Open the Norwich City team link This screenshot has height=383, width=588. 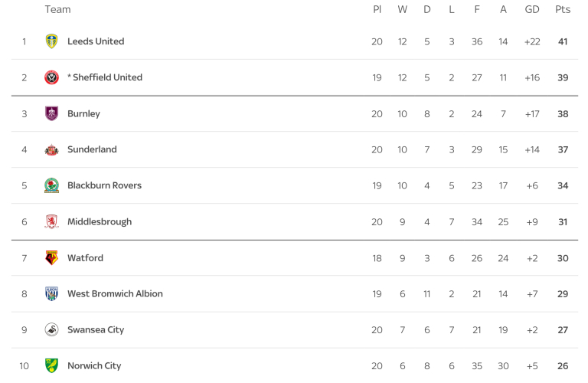click(94, 366)
